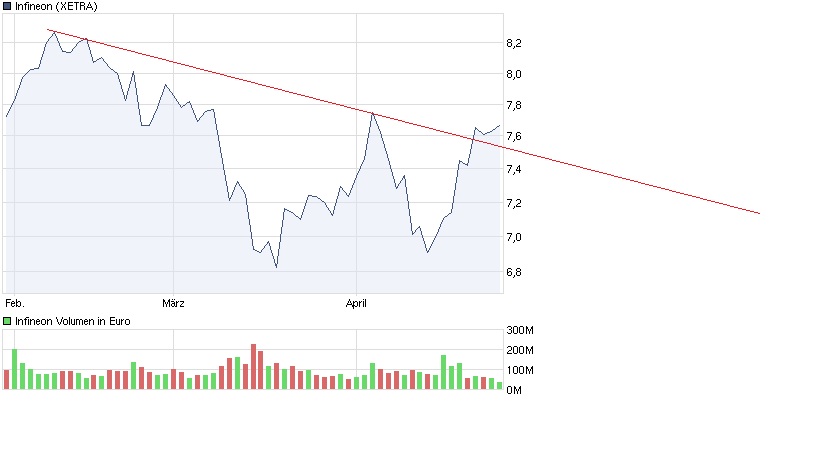Click the price line's highest peak in February
Viewport: 819px width, 460px height.
tap(54, 32)
